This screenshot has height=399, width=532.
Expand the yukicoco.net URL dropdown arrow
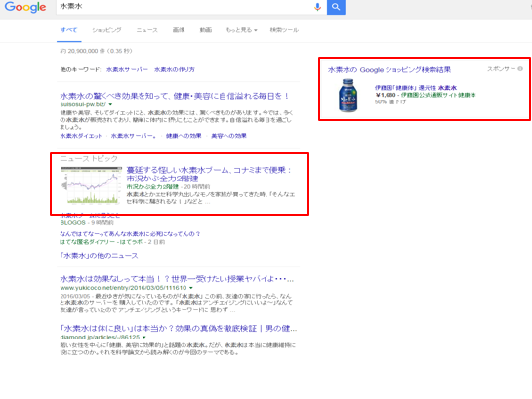click(191, 288)
